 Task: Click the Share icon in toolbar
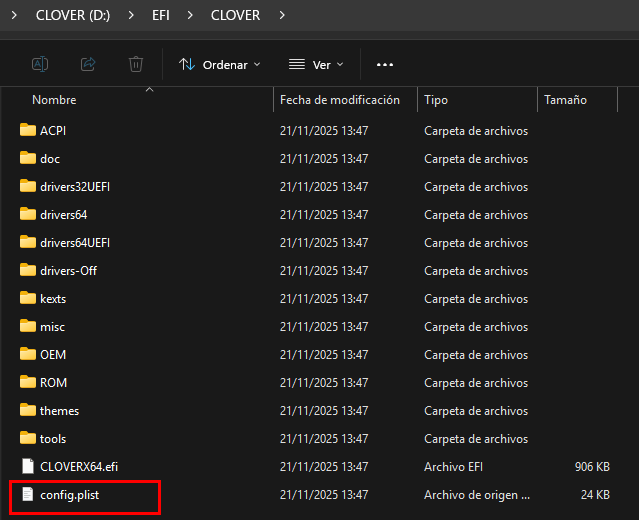(x=88, y=64)
